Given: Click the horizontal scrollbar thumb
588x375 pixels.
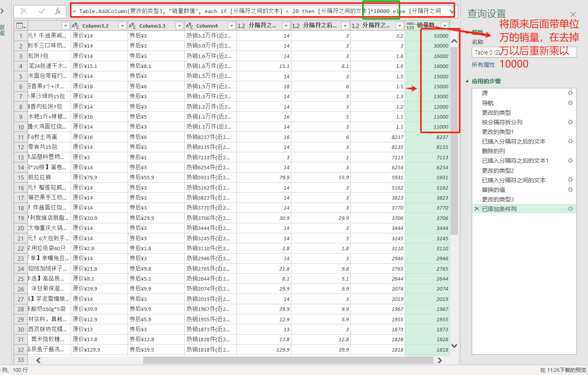Looking at the screenshot, I should pos(288,360).
